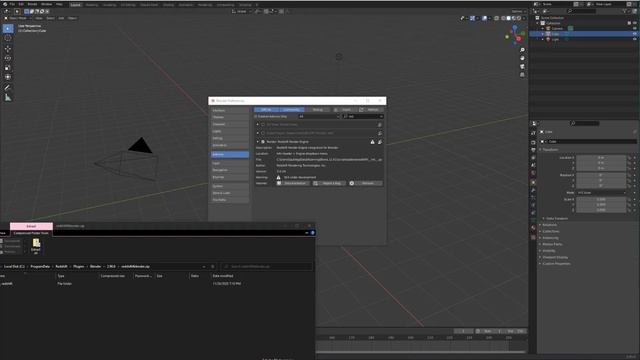Collapse the Redshift Render Engine add-on details
This screenshot has height=360, width=640.
258,142
